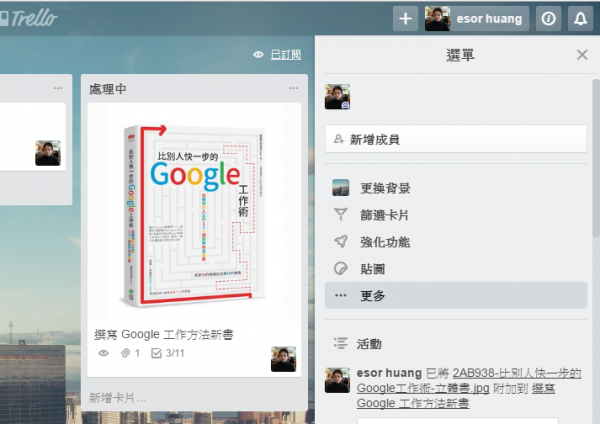Click the card's watch eye badge
The height and width of the screenshot is (424, 600).
[x=103, y=353]
